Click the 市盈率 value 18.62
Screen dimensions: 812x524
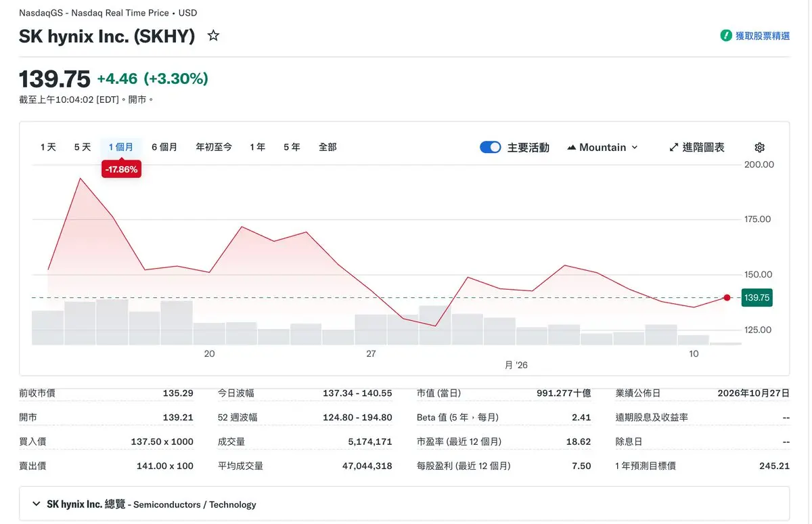click(579, 442)
